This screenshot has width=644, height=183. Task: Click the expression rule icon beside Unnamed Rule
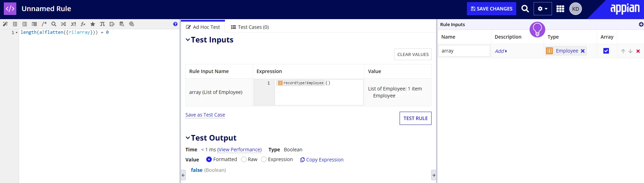(10, 9)
